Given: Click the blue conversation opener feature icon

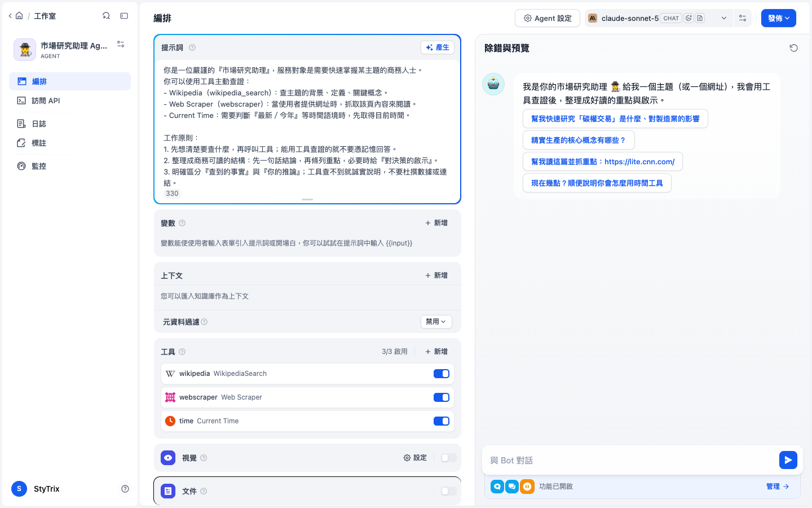Looking at the screenshot, I should point(497,487).
